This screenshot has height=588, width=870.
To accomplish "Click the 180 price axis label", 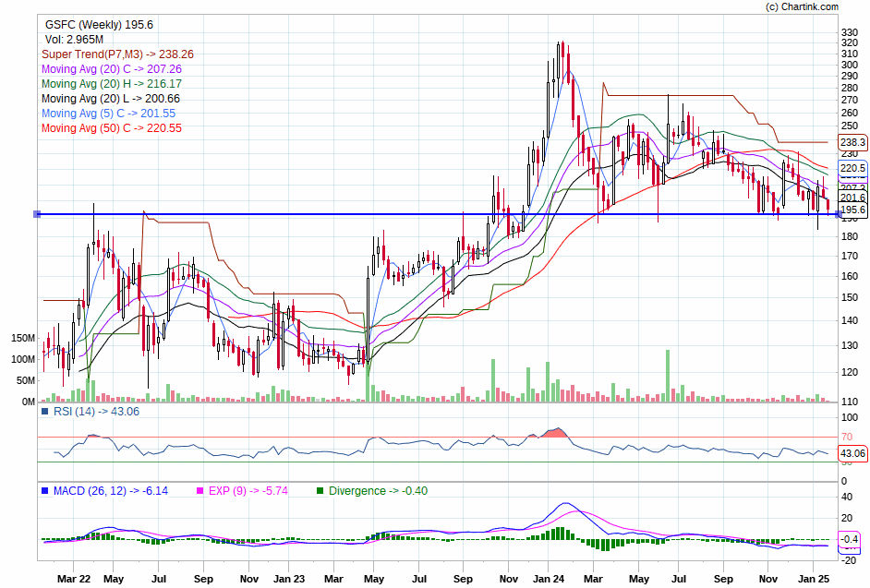I will [850, 237].
